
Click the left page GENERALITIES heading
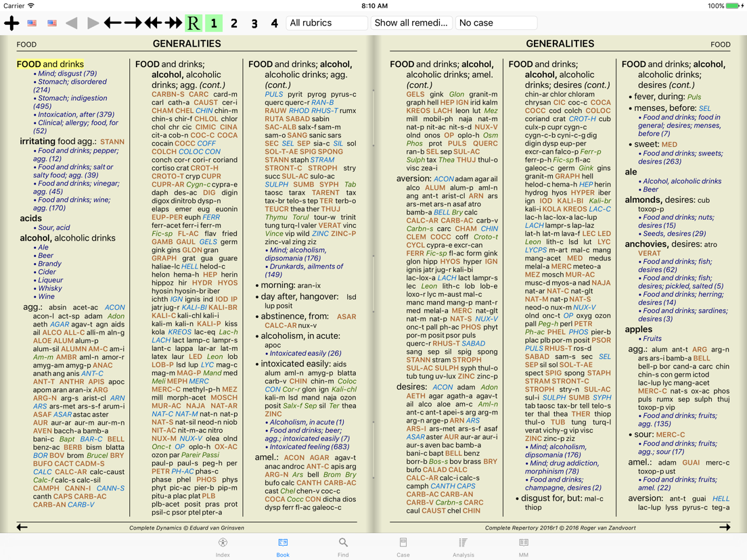tap(187, 44)
